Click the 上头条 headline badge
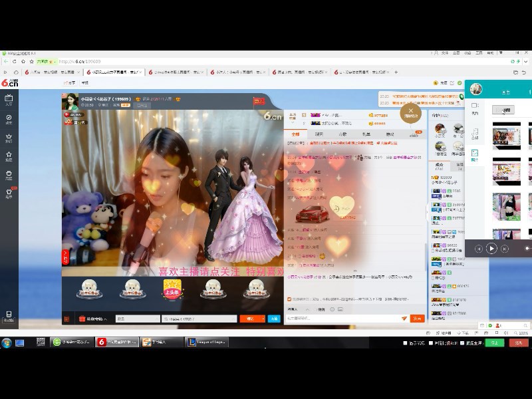 tap(172, 289)
